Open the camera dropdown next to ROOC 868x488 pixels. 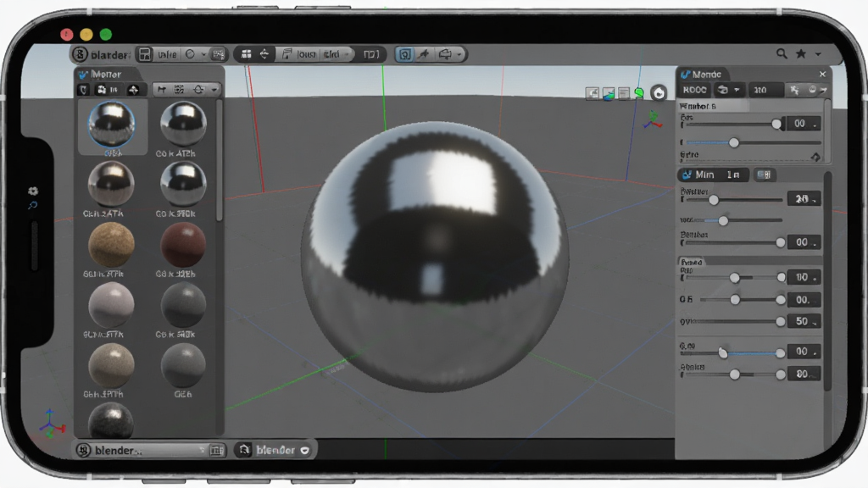(x=728, y=90)
